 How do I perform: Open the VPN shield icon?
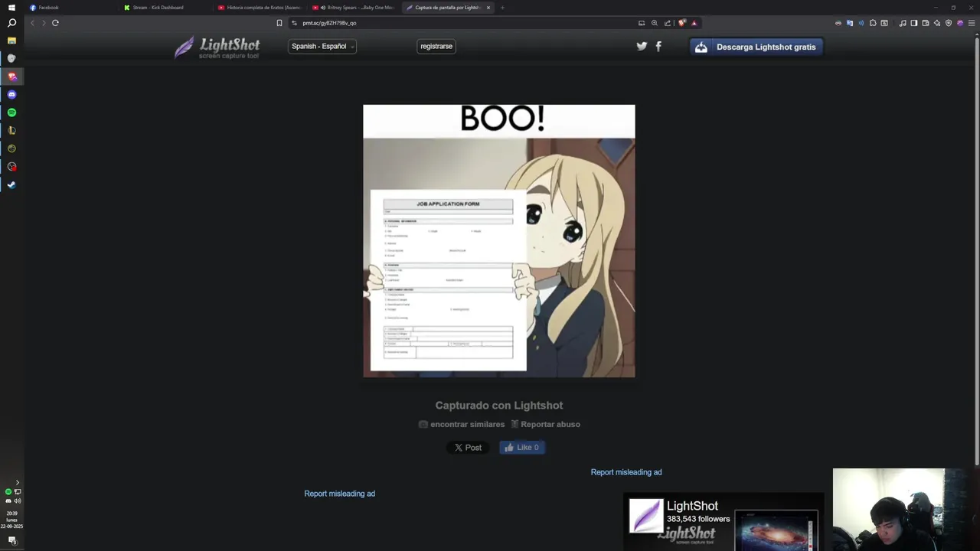point(949,23)
